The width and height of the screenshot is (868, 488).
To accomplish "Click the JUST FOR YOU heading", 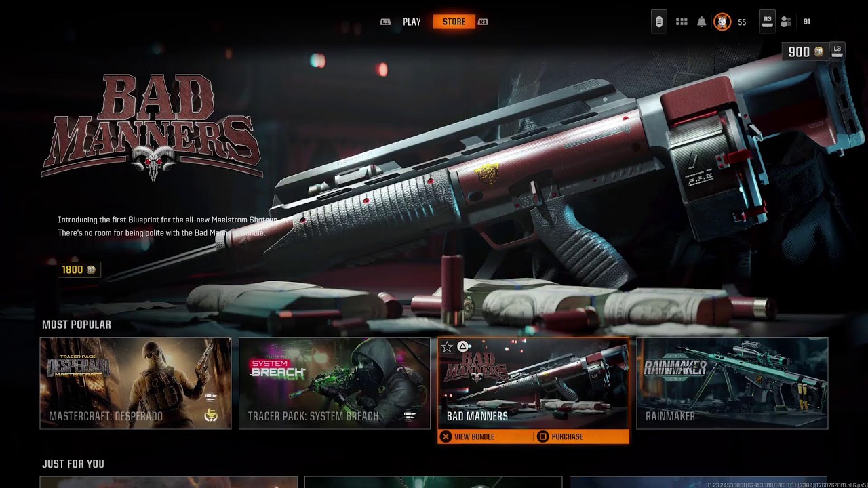I will [x=73, y=464].
